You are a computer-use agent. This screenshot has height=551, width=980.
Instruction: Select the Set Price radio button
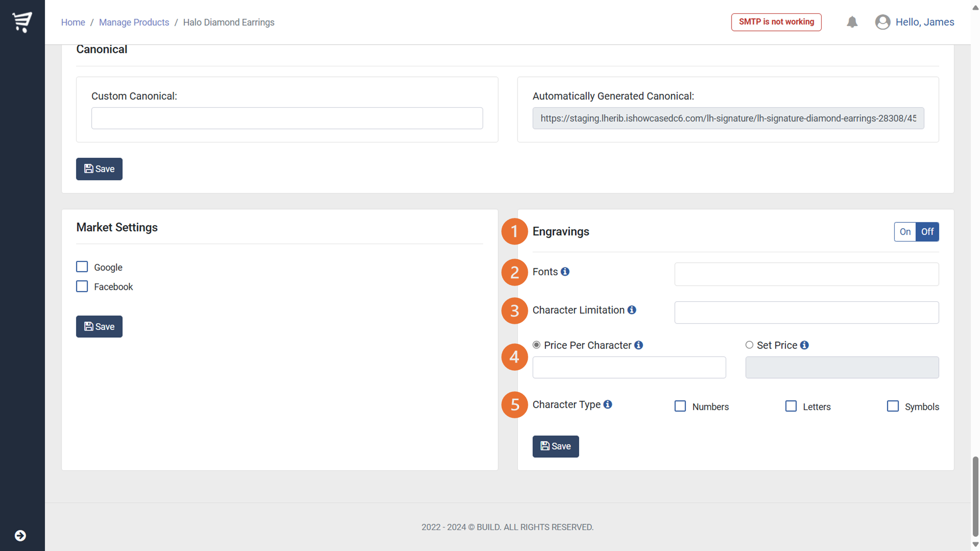(749, 345)
